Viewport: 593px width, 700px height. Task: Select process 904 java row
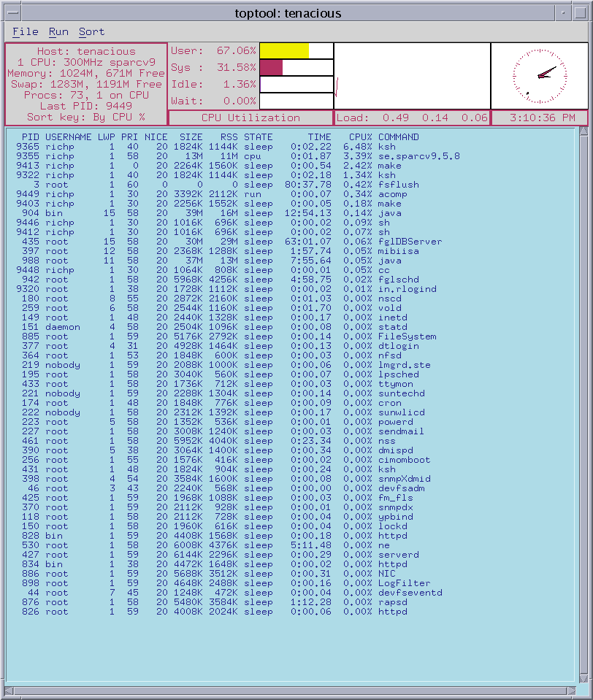point(212,213)
